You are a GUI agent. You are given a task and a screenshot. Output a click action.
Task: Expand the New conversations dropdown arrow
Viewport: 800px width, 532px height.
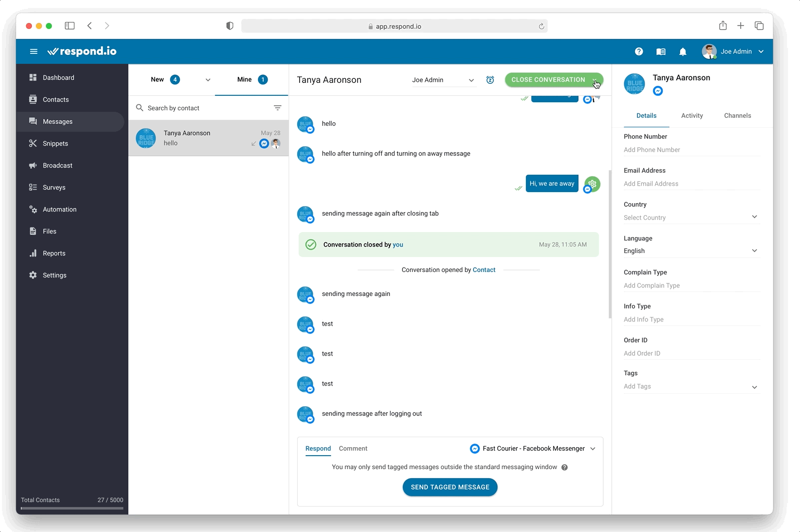pyautogui.click(x=208, y=80)
